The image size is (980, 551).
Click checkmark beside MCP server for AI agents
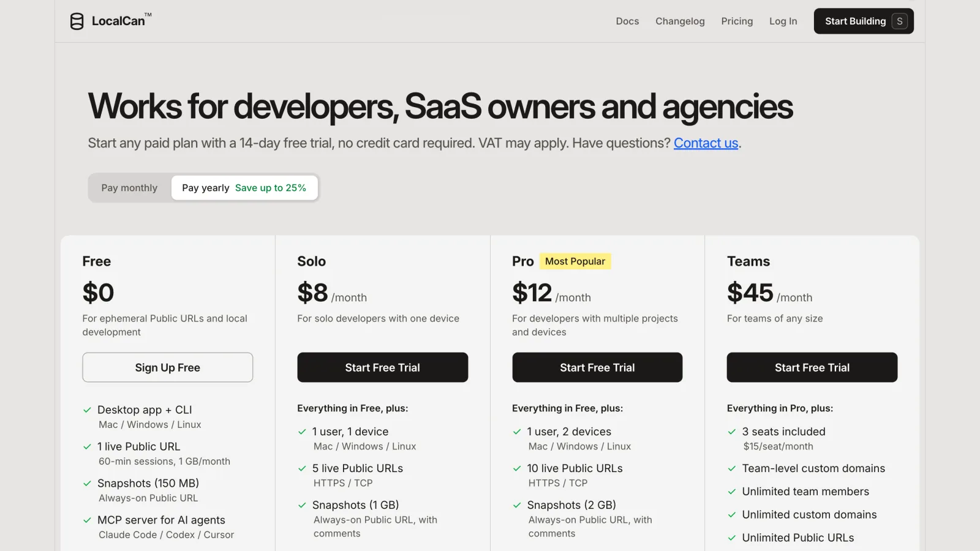click(x=87, y=520)
